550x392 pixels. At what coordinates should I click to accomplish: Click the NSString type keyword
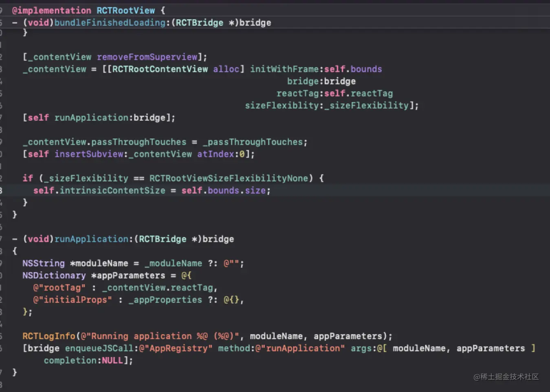(x=44, y=264)
